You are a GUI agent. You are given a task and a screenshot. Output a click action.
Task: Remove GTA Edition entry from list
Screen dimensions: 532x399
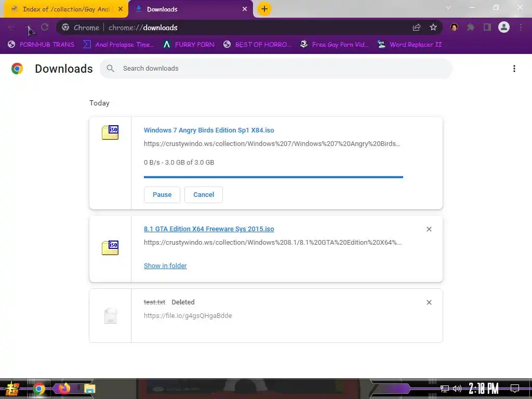coord(429,229)
